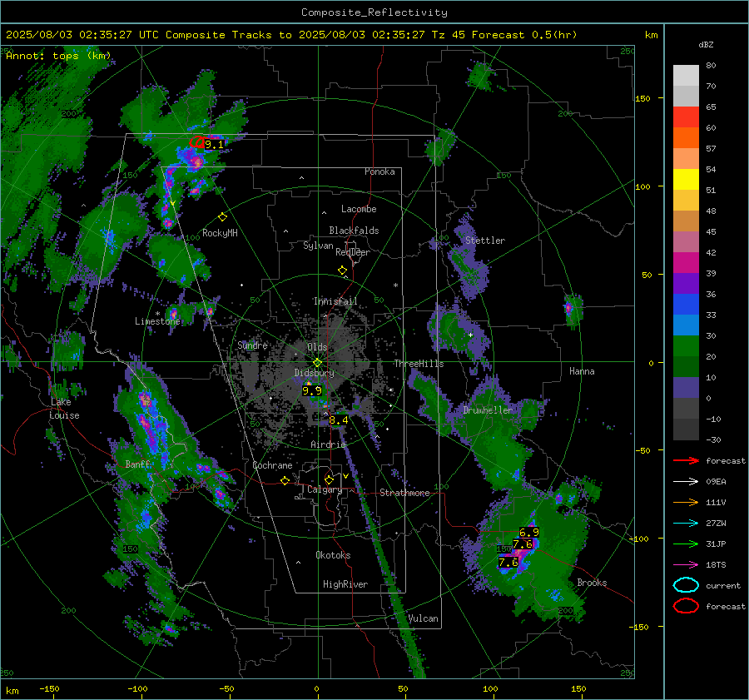
Task: Select the Brooks city label
Action: click(x=592, y=583)
